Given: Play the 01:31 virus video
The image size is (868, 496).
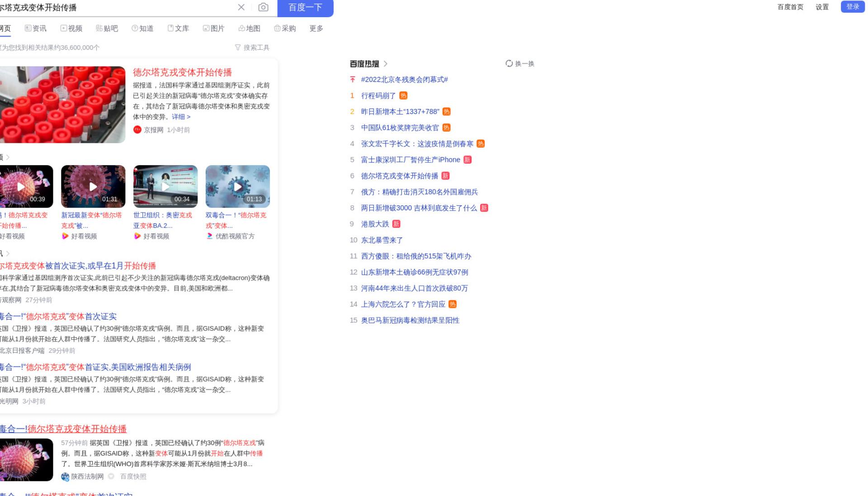Looking at the screenshot, I should [93, 186].
